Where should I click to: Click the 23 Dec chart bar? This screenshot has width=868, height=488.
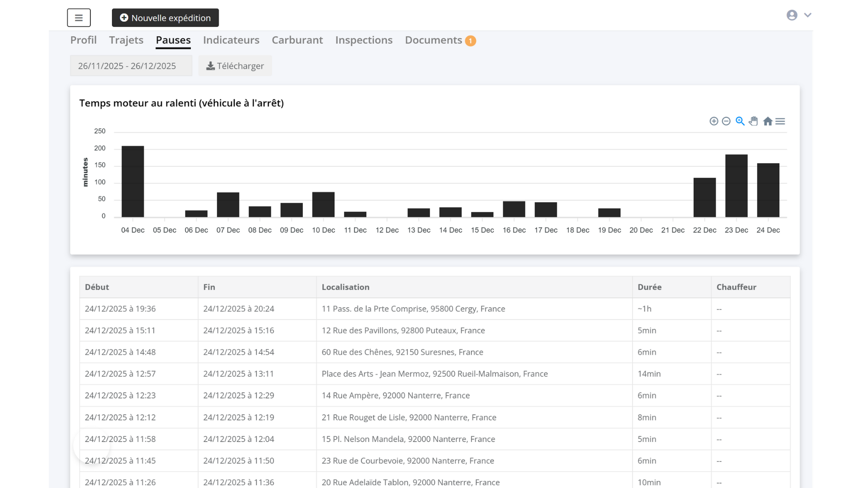point(736,186)
